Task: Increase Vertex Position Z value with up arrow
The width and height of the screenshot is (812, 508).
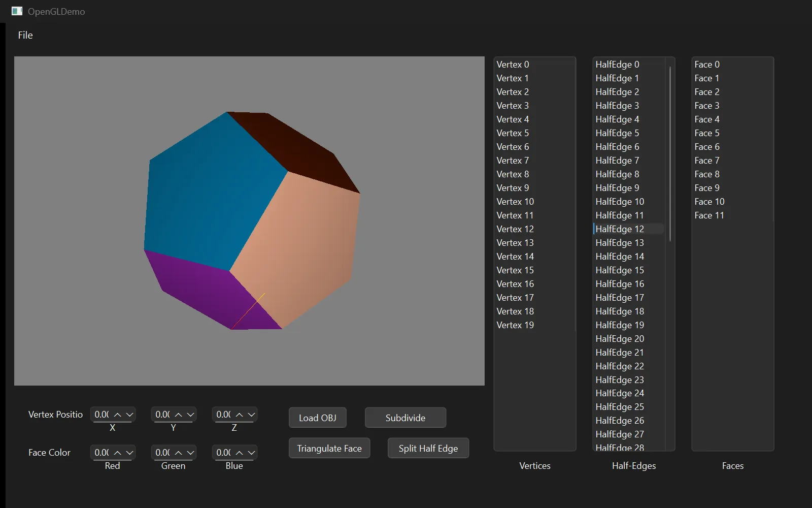Action: [x=240, y=415]
